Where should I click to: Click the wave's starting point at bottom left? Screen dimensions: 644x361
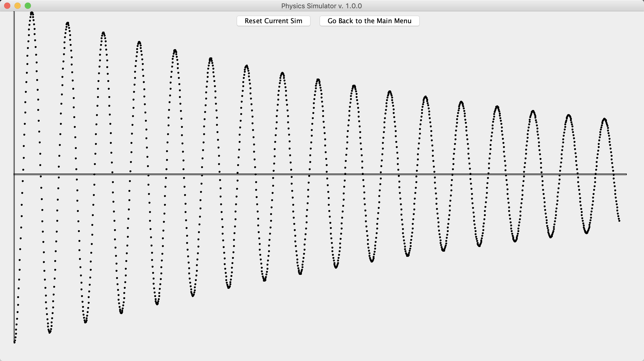click(15, 342)
